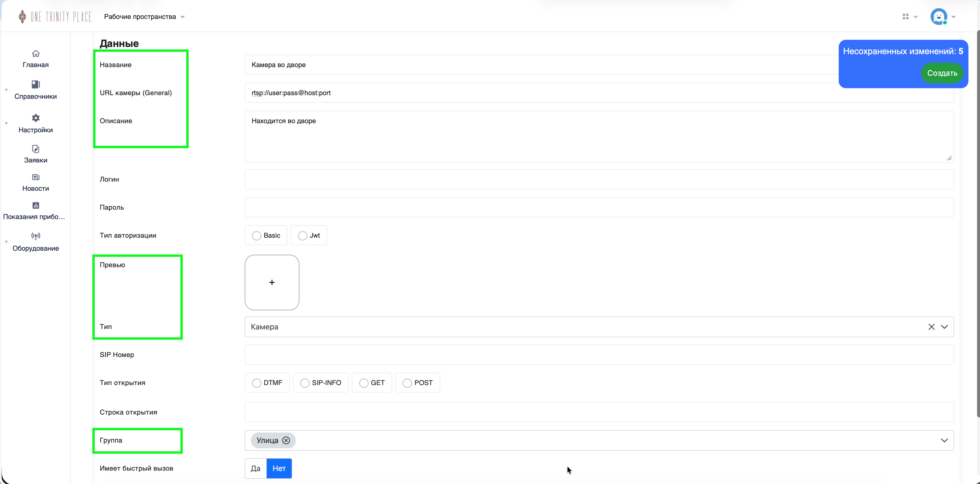Open the Новости newspaper icon

tap(36, 177)
